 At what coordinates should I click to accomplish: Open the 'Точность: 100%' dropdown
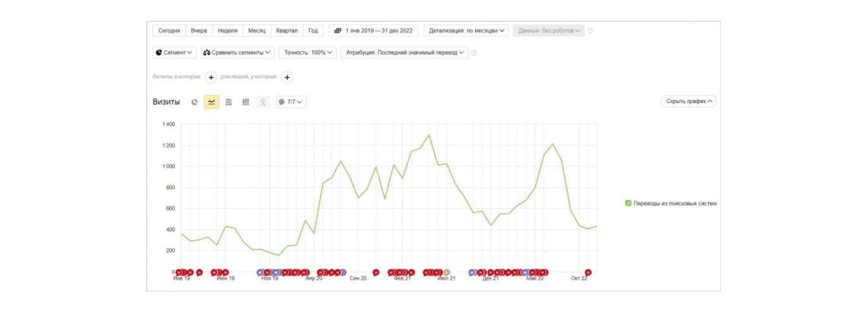308,52
